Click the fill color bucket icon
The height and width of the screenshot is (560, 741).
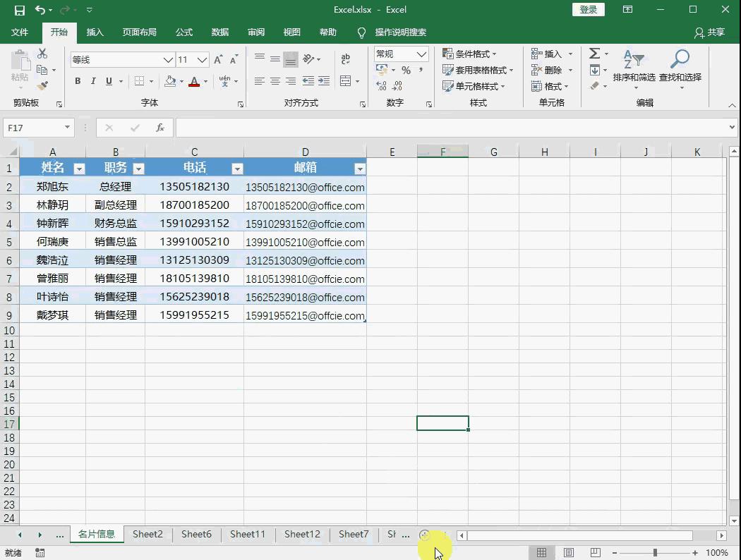[x=169, y=82]
